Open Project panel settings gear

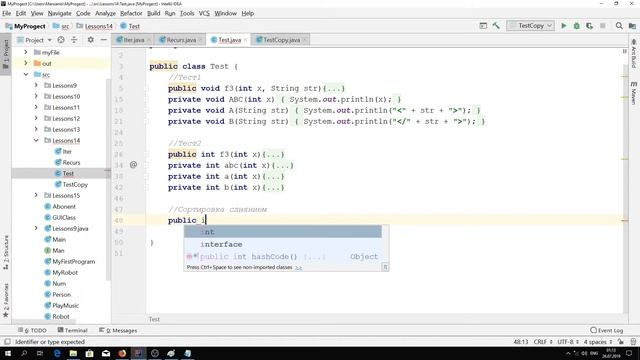91,40
